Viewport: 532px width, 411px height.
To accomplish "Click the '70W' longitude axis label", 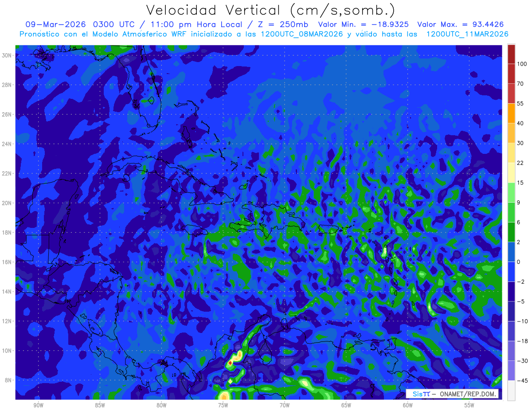I will (285, 405).
